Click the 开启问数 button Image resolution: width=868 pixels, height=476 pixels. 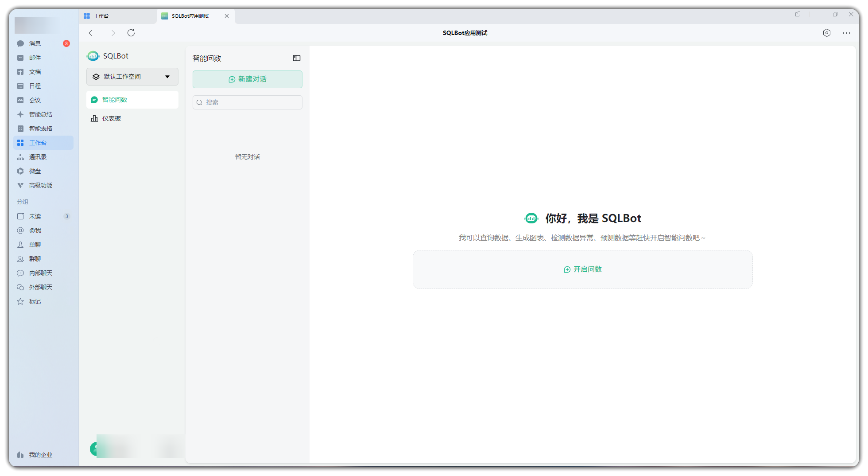point(582,269)
